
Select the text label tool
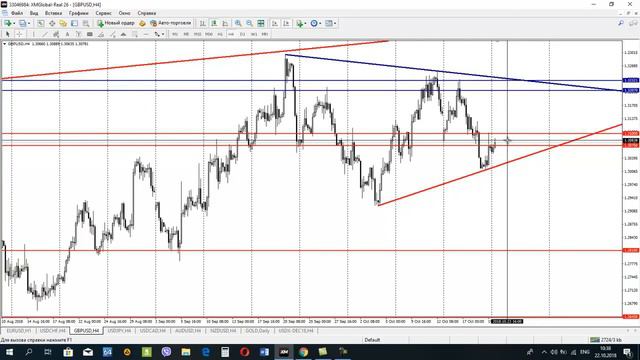pyautogui.click(x=78, y=34)
